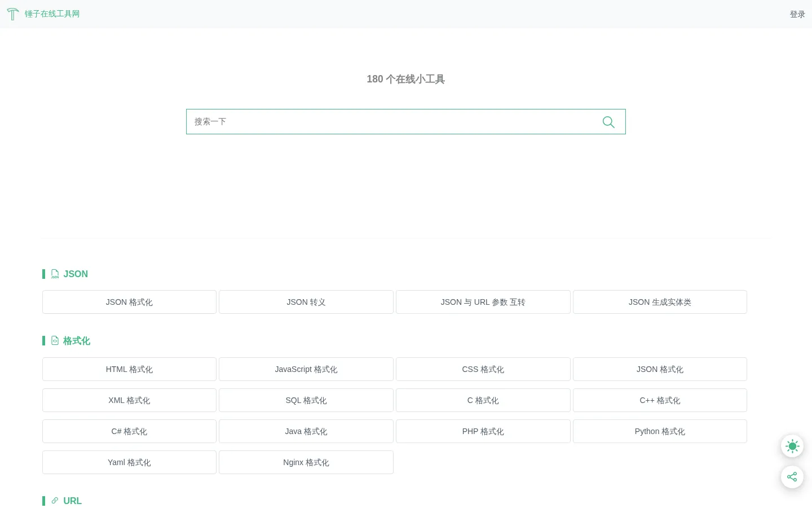Click the URL section heading text

(x=73, y=501)
